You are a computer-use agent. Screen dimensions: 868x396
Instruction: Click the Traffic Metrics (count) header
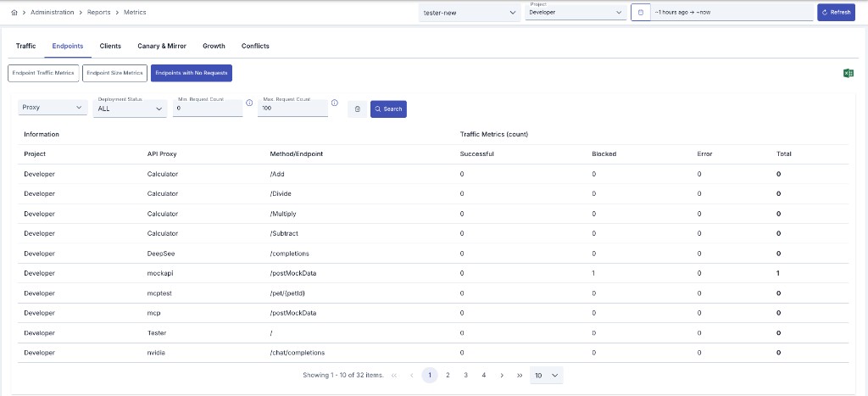[x=492, y=134]
